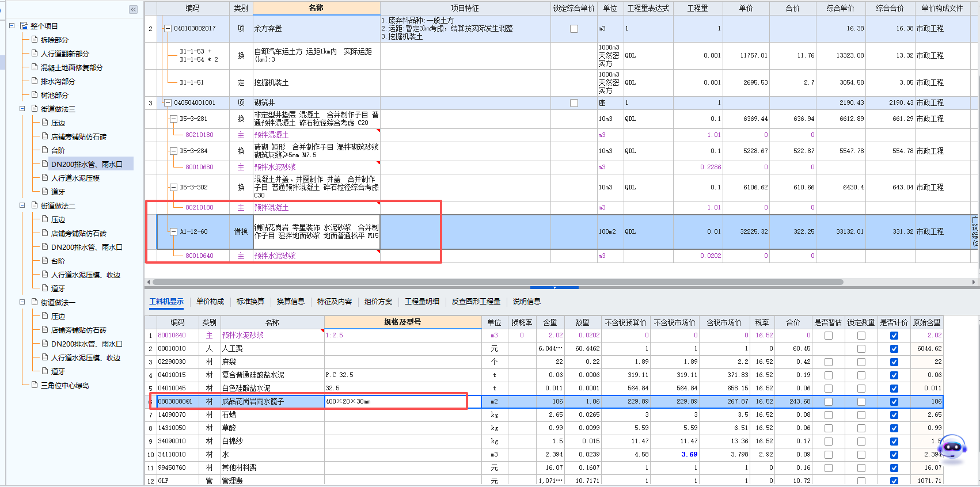Uncheck 是否计价 for 麻袋 row
This screenshot has width=980, height=487.
(894, 362)
